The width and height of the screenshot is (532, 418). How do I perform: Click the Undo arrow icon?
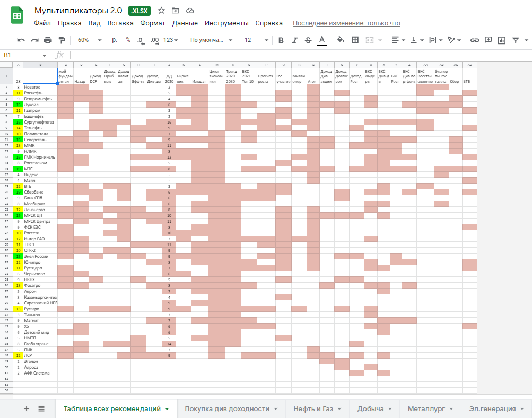[21, 40]
